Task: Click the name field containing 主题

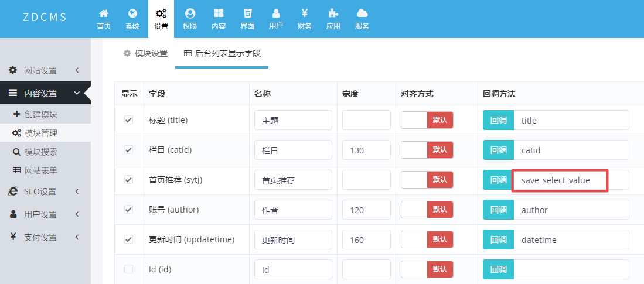Action: tap(293, 120)
